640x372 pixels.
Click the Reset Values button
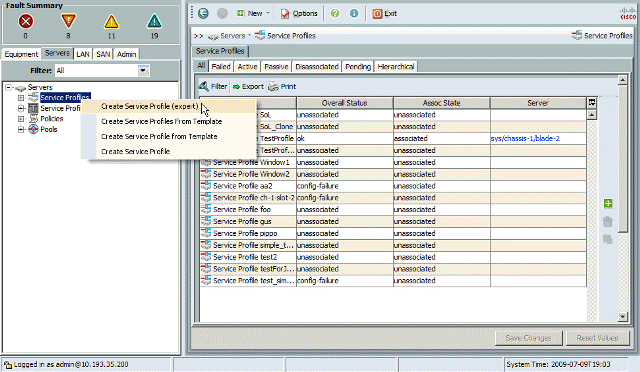point(597,338)
